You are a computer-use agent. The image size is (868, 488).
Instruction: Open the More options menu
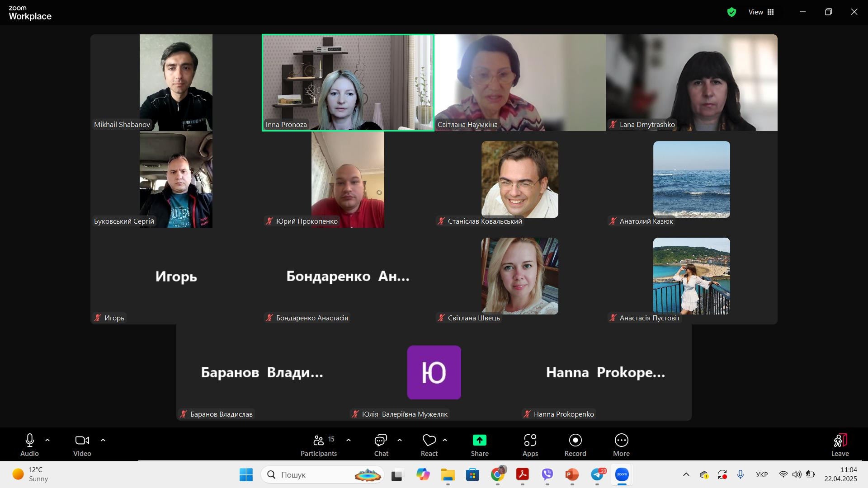621,445
